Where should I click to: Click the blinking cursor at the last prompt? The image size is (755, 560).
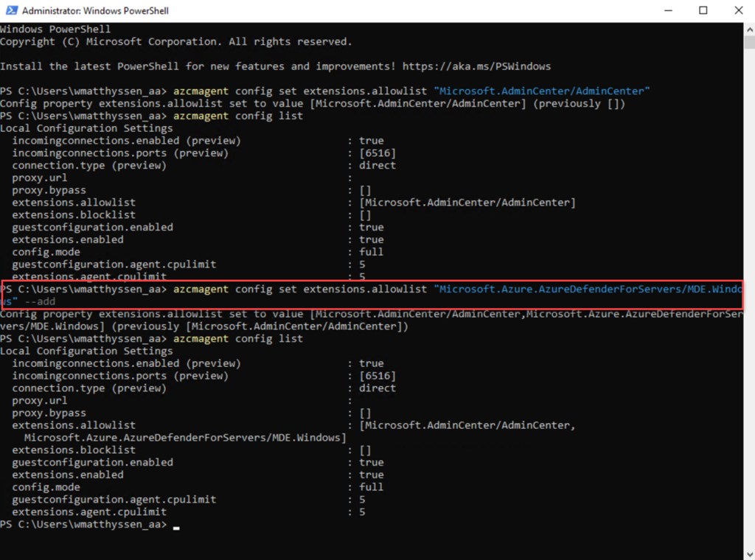pyautogui.click(x=176, y=527)
